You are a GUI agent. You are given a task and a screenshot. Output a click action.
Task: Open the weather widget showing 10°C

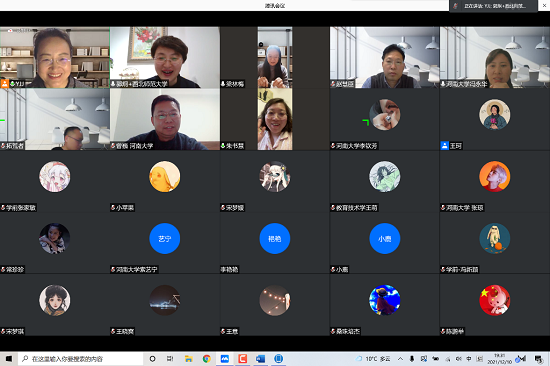[373, 359]
